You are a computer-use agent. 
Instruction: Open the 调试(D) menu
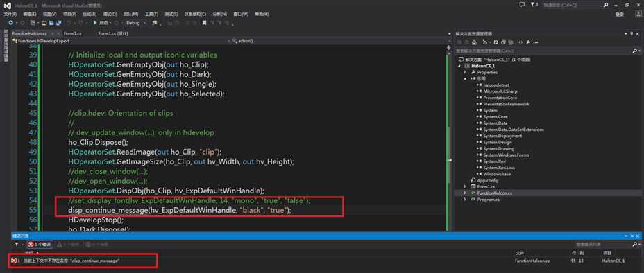[110, 14]
